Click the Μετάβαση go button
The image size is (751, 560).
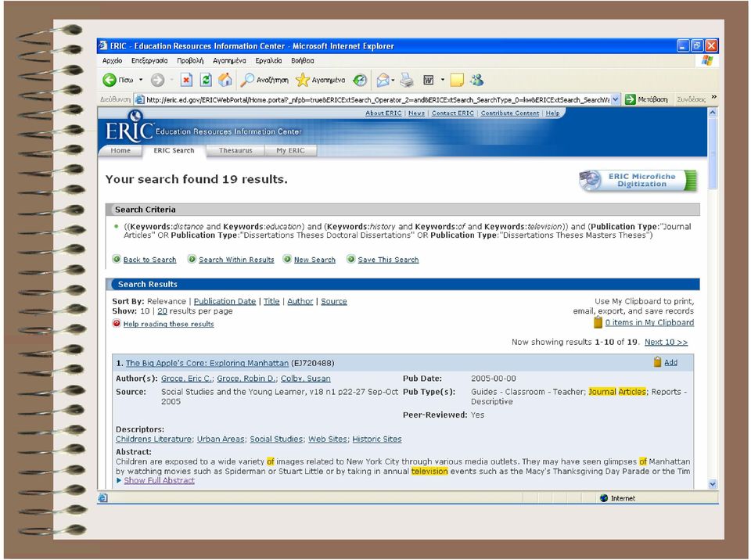(646, 99)
